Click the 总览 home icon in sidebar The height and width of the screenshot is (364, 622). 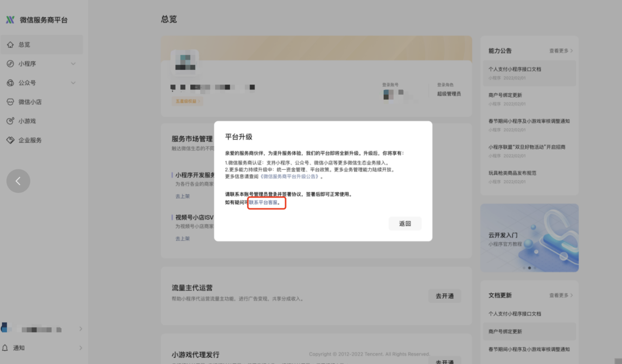click(x=10, y=44)
